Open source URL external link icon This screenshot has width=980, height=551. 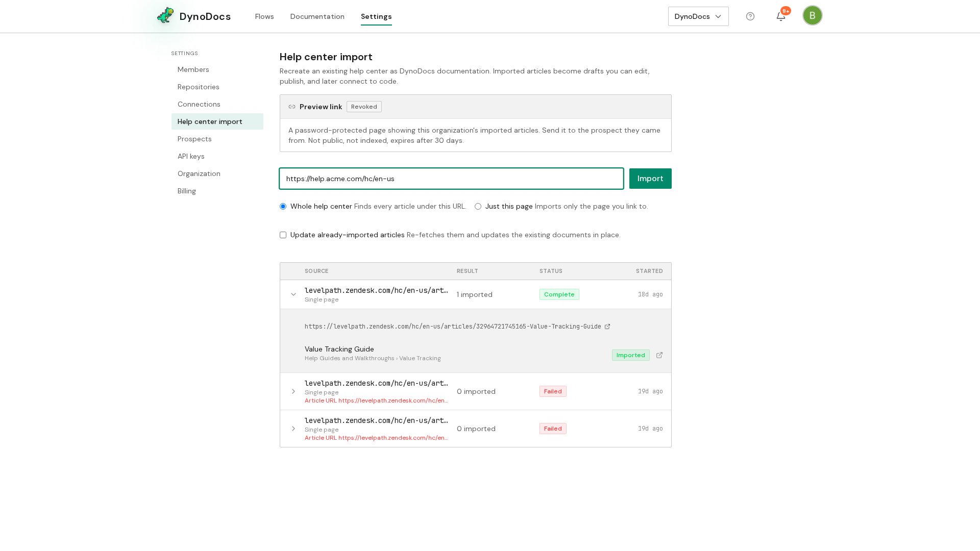click(x=607, y=327)
